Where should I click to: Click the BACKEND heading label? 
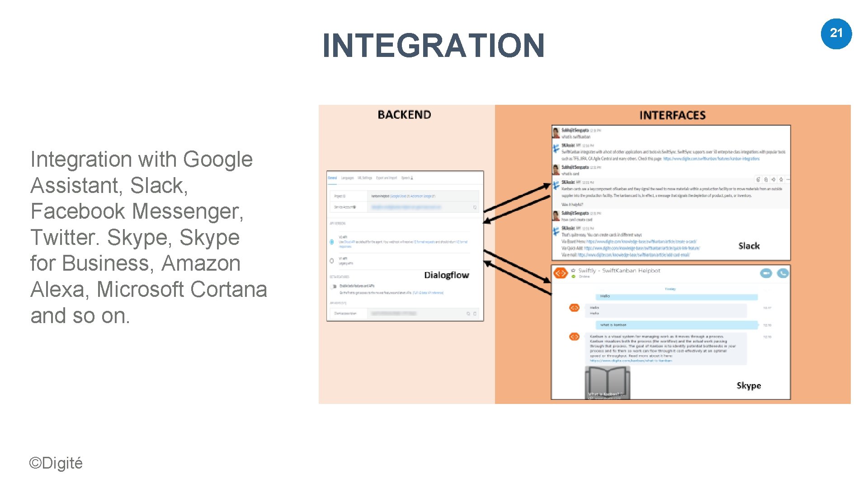[404, 115]
